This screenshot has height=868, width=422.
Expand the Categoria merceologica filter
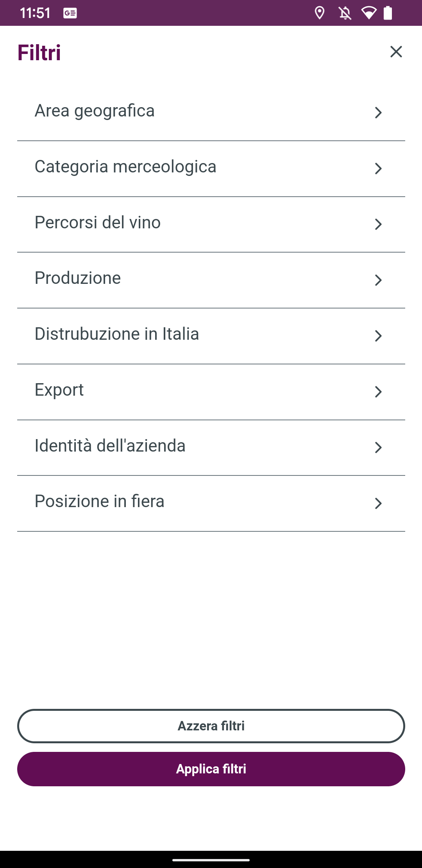pyautogui.click(x=211, y=169)
